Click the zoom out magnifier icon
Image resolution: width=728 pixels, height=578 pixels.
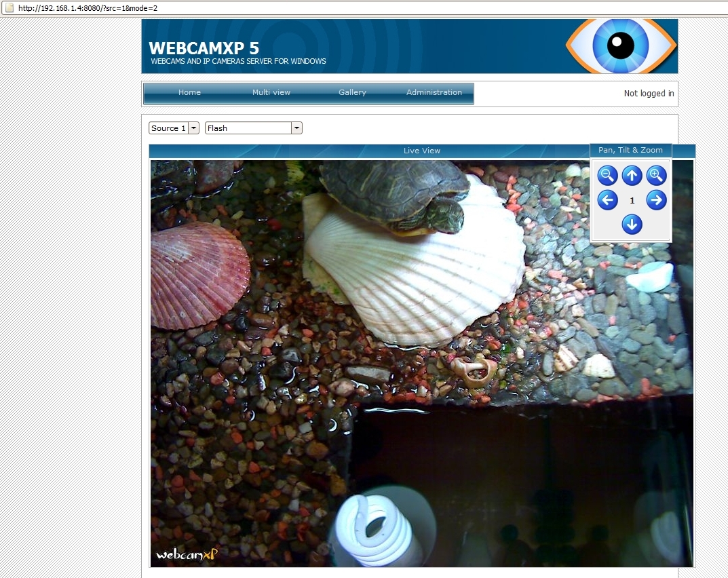(x=607, y=176)
